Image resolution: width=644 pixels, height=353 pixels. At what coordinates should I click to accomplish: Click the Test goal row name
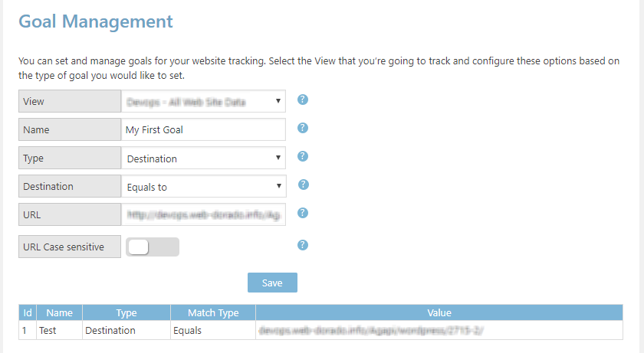[48, 331]
